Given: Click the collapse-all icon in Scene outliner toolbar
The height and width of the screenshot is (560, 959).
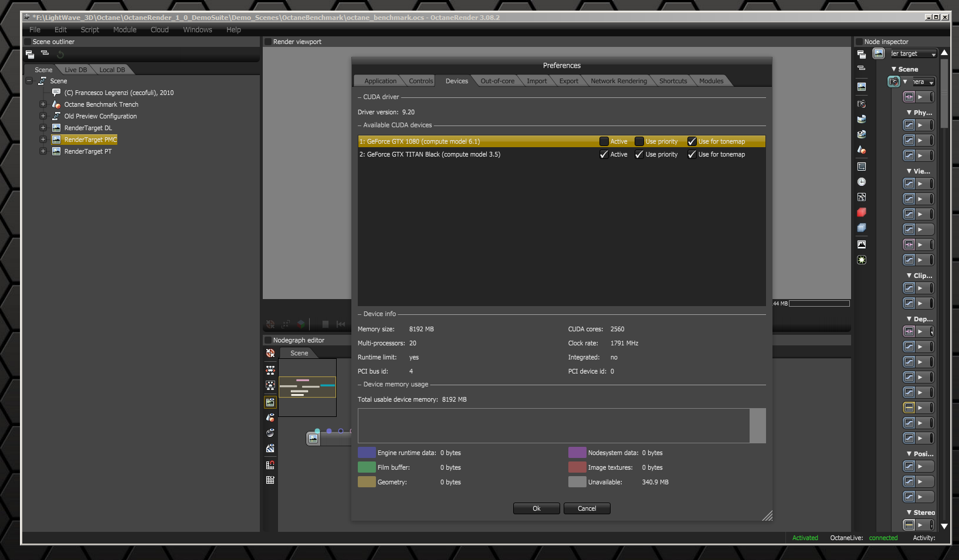Looking at the screenshot, I should coord(45,53).
